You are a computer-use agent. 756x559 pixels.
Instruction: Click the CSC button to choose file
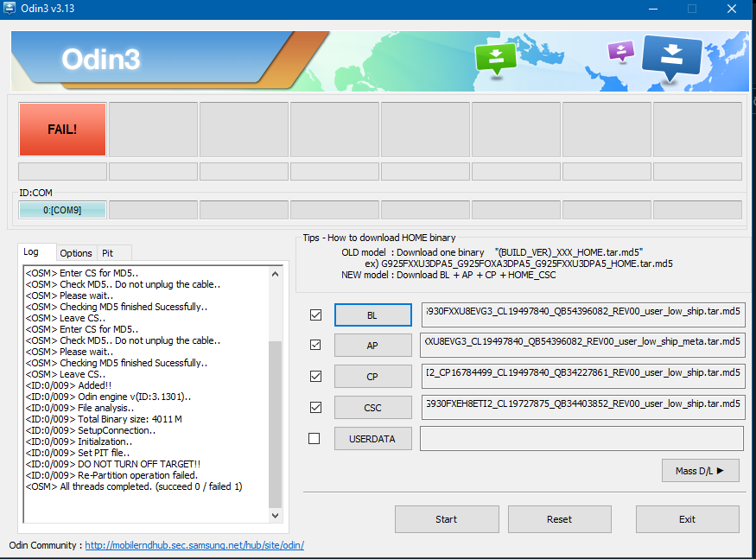(372, 408)
